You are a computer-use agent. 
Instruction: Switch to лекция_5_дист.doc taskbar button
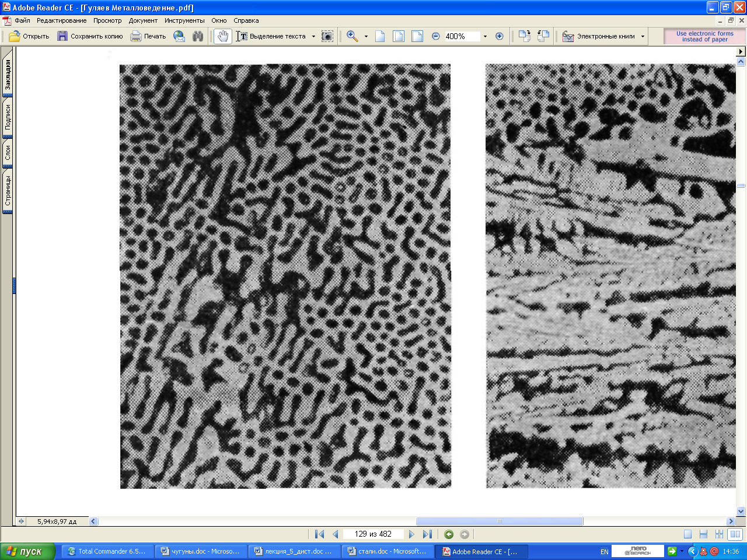295,551
